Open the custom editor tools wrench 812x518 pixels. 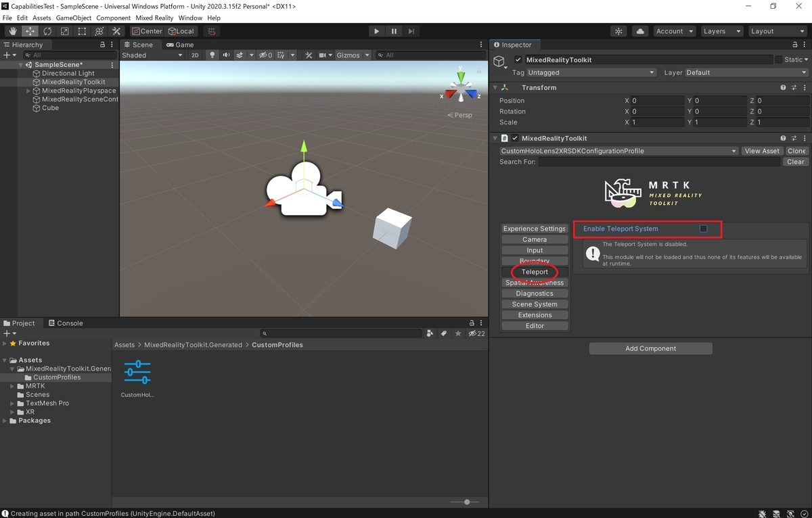click(x=116, y=31)
